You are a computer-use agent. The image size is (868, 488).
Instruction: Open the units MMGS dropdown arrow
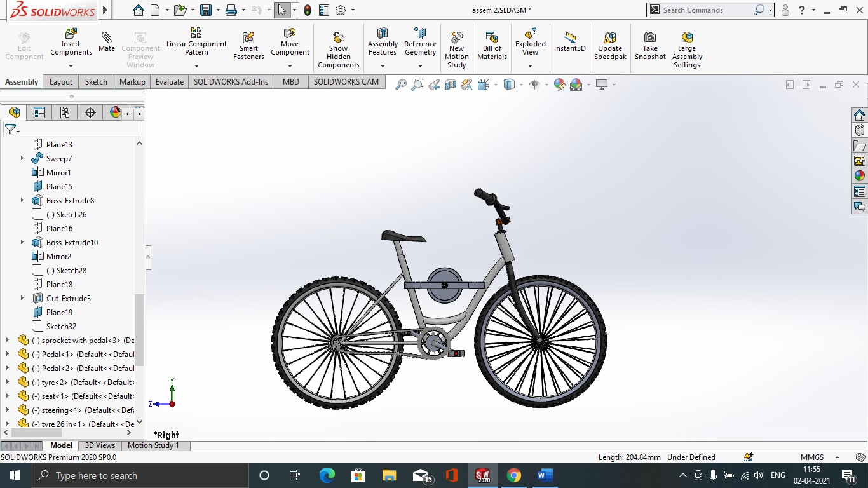point(837,457)
